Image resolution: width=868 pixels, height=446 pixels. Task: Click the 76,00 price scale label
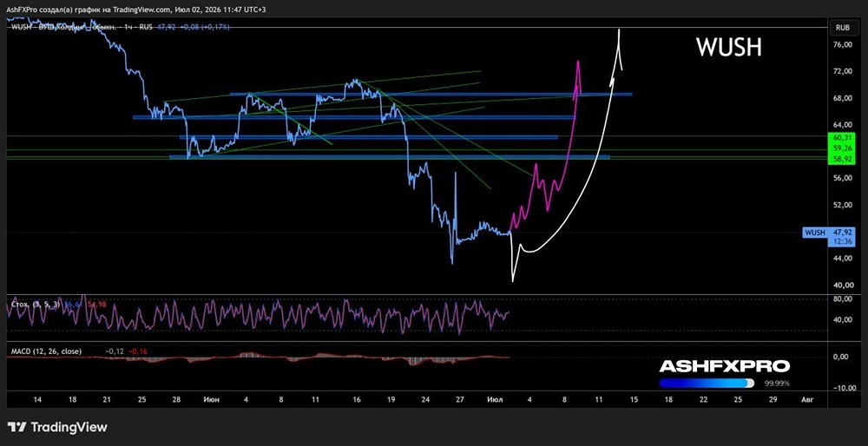[841, 45]
